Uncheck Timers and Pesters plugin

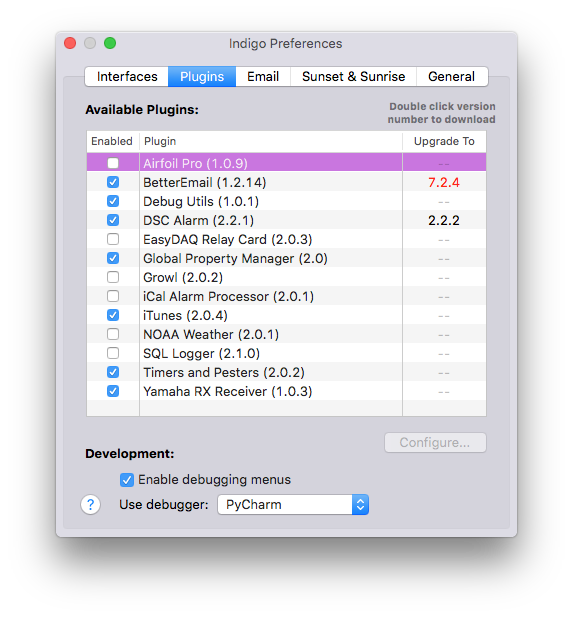pyautogui.click(x=113, y=372)
